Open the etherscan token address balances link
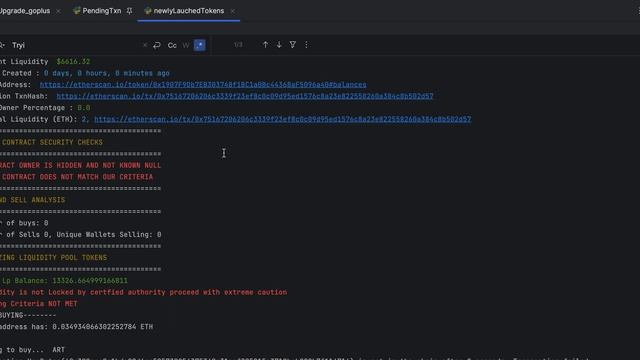 click(203, 85)
